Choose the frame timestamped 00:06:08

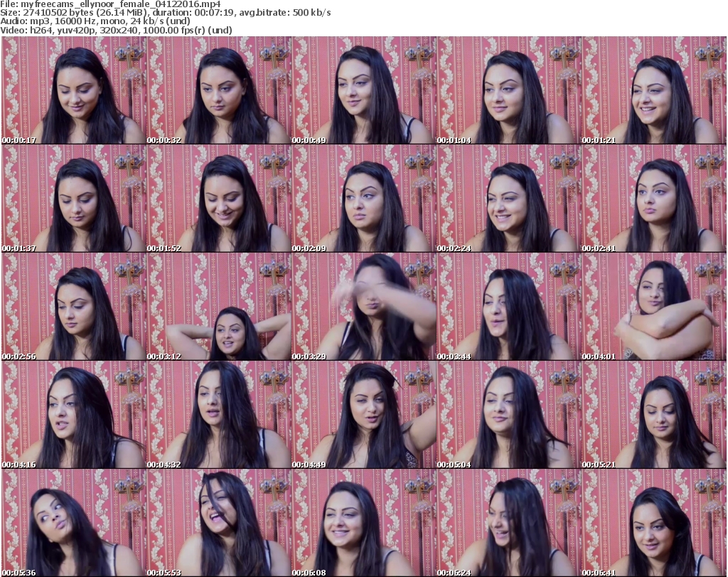(x=363, y=523)
